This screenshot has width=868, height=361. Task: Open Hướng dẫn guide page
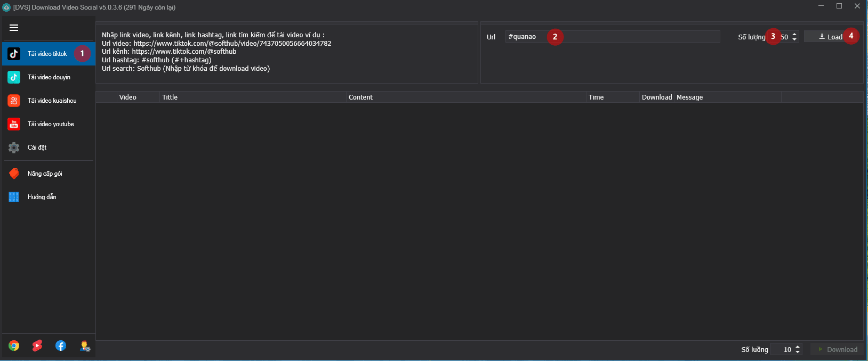[49, 197]
